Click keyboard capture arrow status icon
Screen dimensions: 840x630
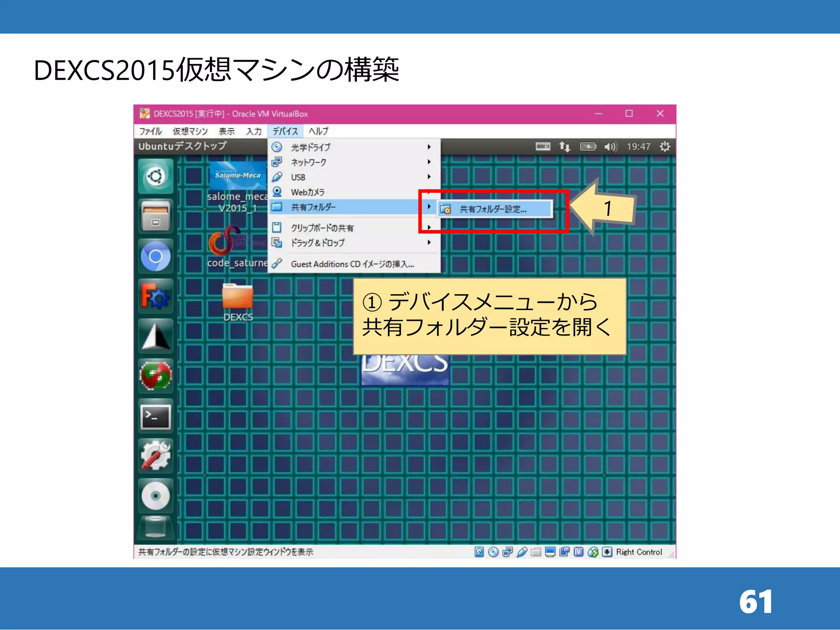tap(607, 552)
